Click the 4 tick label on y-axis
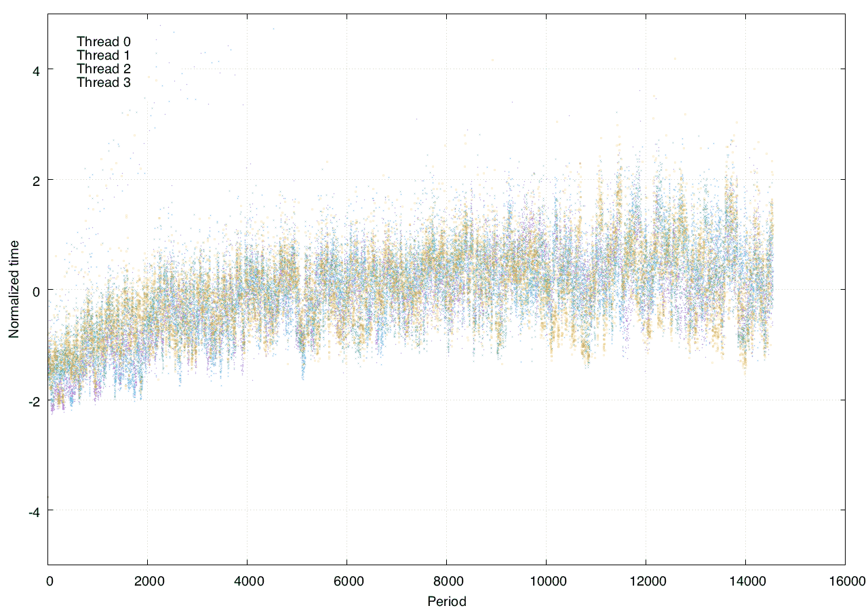 pyautogui.click(x=35, y=70)
